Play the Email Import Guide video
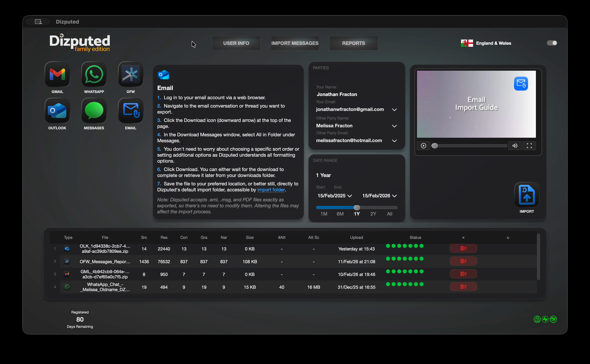 click(423, 146)
